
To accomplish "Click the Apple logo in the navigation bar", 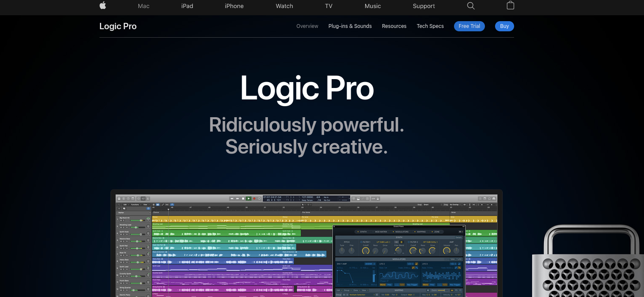I will point(103,5).
